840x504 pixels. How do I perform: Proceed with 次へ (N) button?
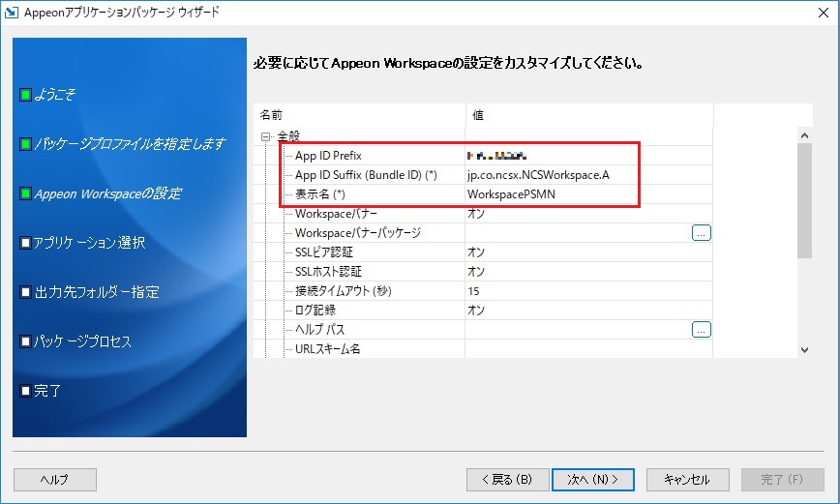click(x=593, y=480)
